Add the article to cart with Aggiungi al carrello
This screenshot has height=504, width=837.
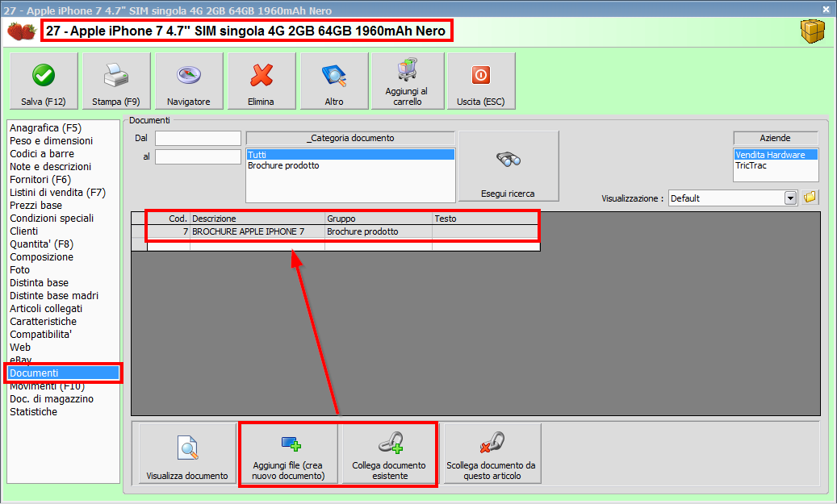click(x=408, y=81)
